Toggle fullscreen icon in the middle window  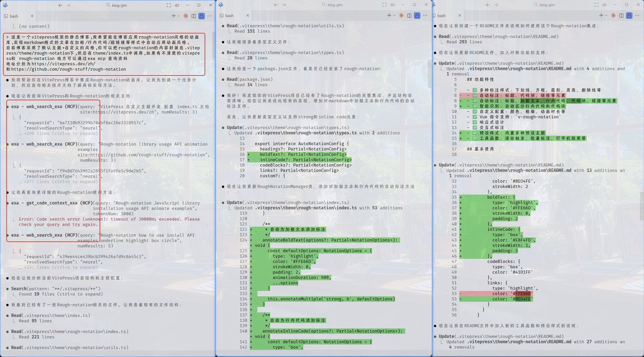click(x=384, y=5)
